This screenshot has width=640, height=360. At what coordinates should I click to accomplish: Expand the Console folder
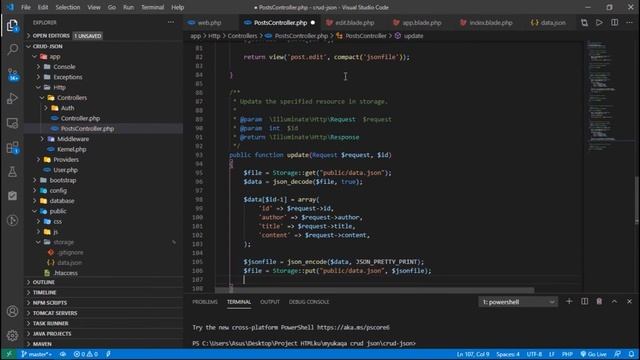click(x=104, y=67)
